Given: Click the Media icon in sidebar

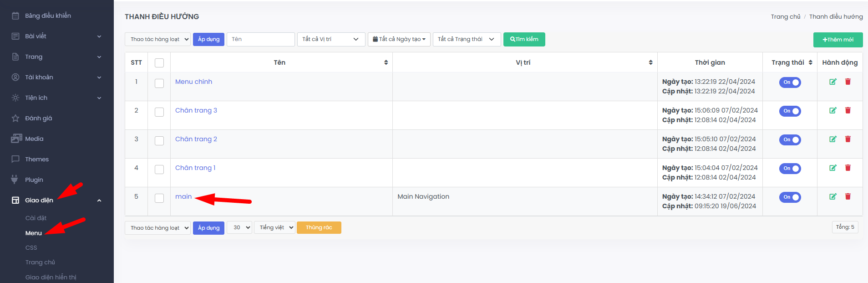Looking at the screenshot, I should [x=16, y=139].
